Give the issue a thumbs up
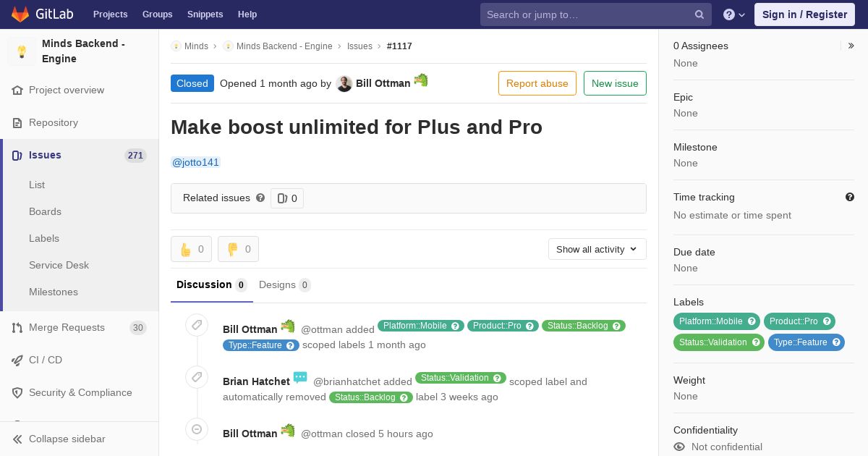 click(191, 249)
